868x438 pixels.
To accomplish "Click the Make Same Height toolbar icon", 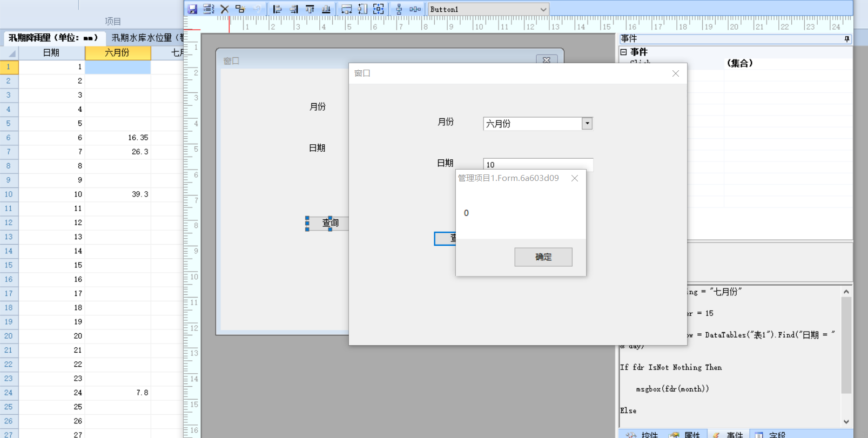I will pyautogui.click(x=362, y=9).
